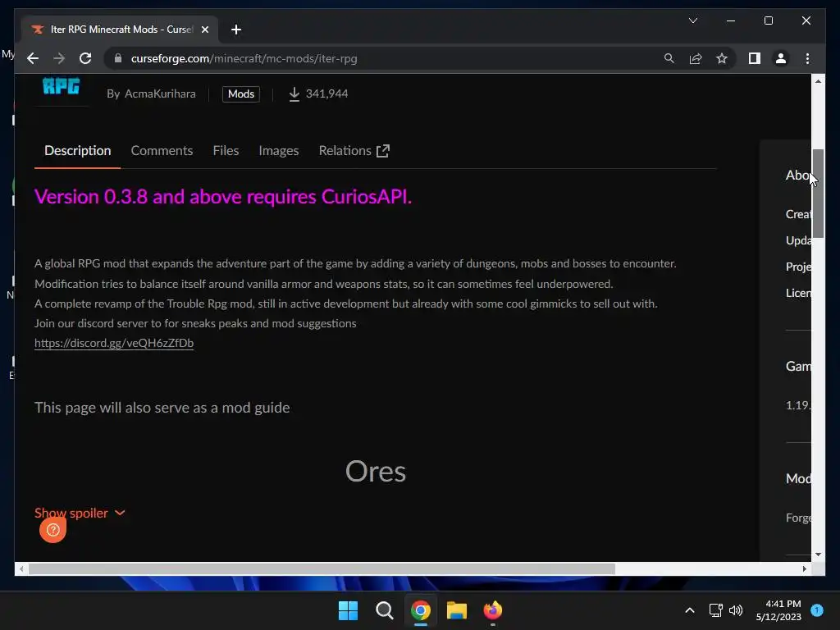Open Windows taskbar search
The height and width of the screenshot is (630, 840).
coord(384,610)
